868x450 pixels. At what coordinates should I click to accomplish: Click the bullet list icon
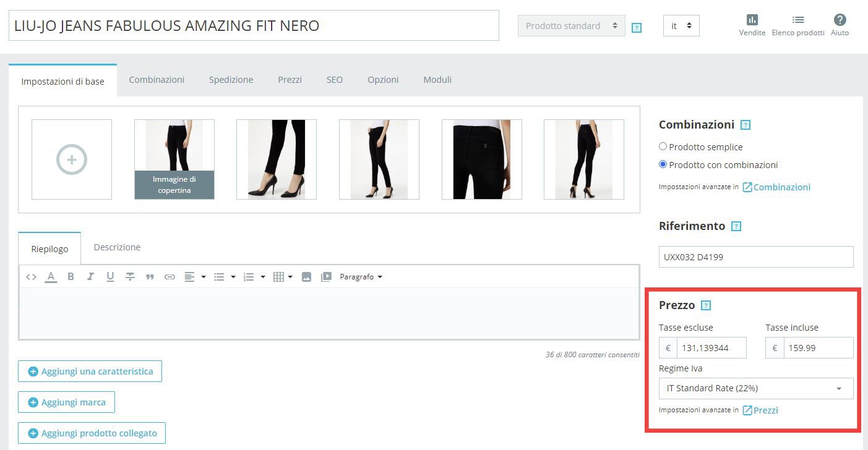pos(219,277)
